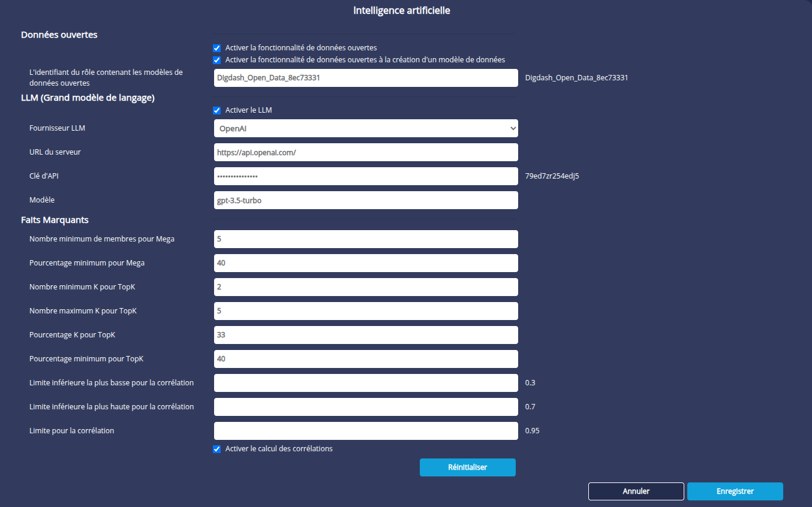Toggle the 'Activer le LLM' checkbox
Viewport: 812px width, 507px height.
(x=217, y=110)
